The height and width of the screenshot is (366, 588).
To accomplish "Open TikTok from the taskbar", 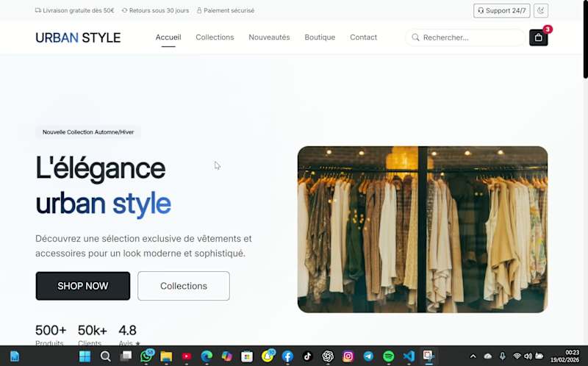I will pyautogui.click(x=307, y=356).
